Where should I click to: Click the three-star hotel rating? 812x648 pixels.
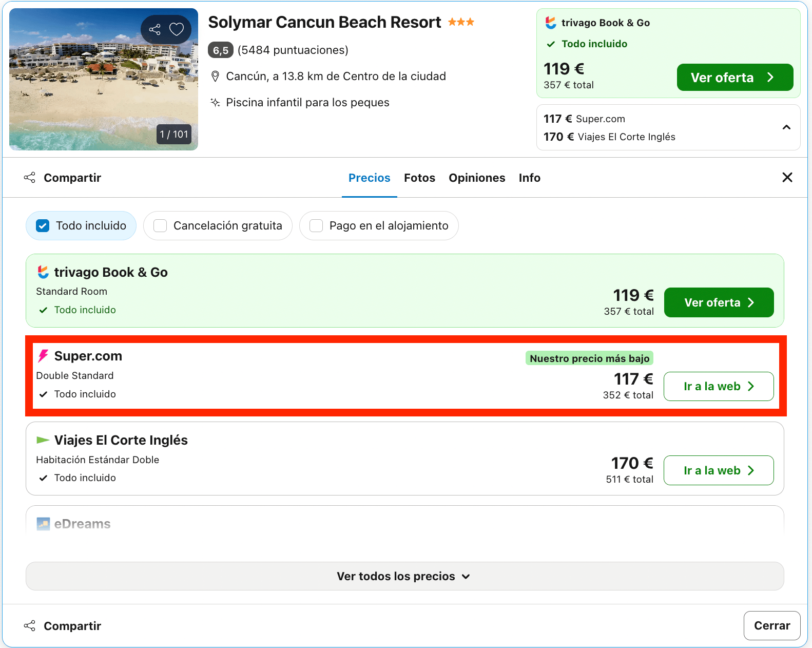click(x=461, y=22)
